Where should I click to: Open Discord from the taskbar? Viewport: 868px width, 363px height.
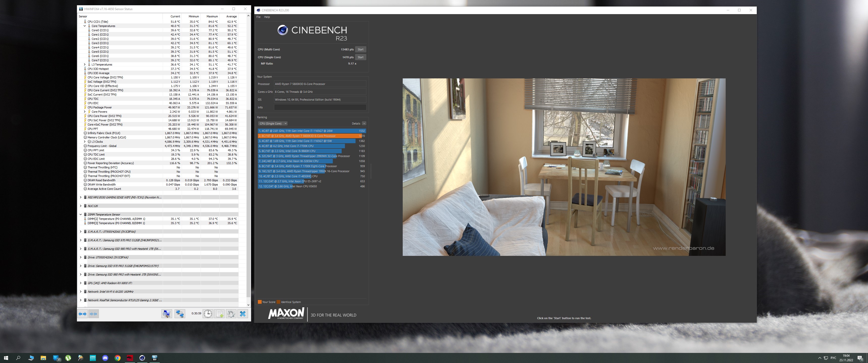click(x=105, y=358)
